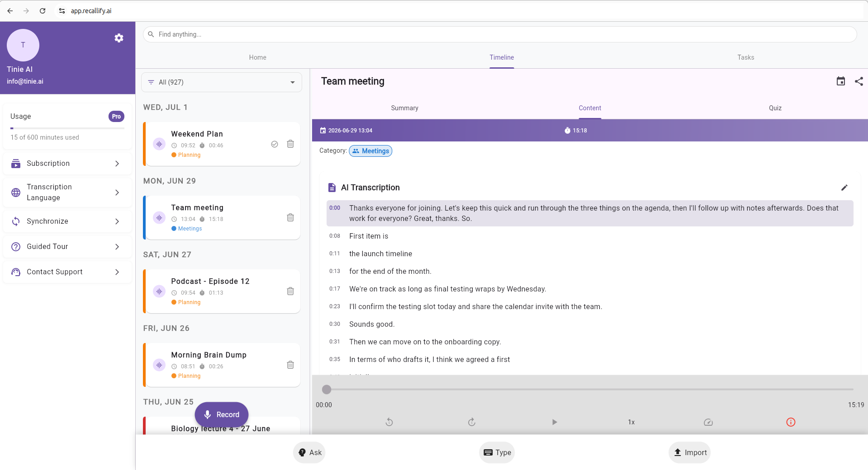Click the Weekend Plan waveform icon

159,144
